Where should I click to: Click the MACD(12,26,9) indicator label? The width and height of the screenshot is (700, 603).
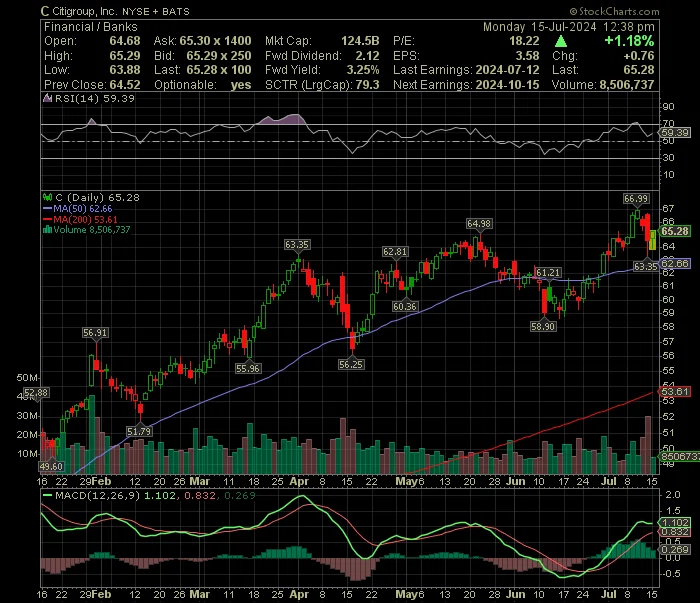click(x=98, y=495)
